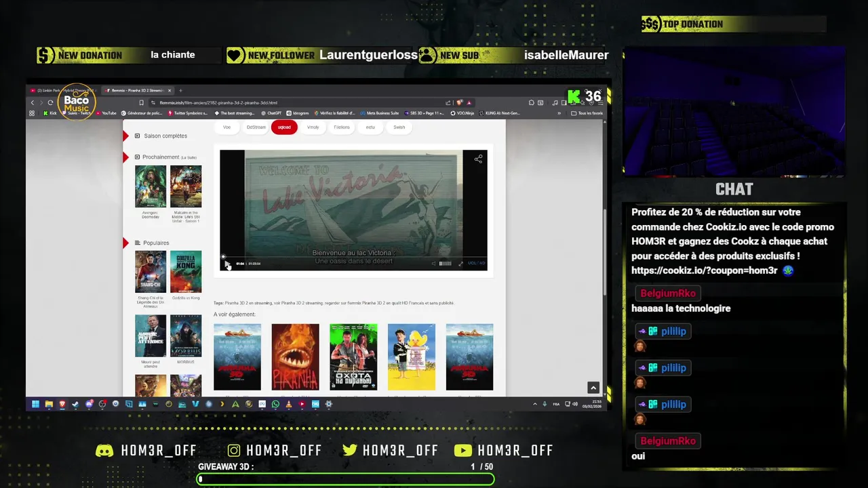Open Avengers: Doomsday poster
Screen dimensions: 868x488
(150, 186)
